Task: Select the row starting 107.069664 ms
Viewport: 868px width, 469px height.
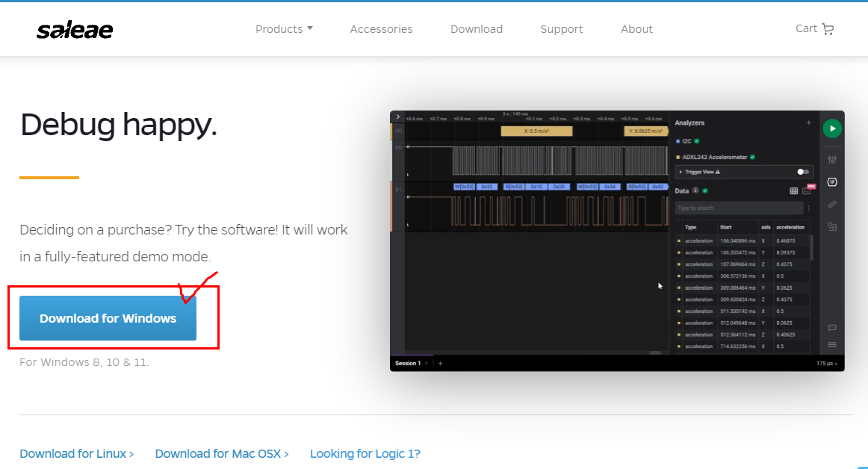Action: click(743, 264)
